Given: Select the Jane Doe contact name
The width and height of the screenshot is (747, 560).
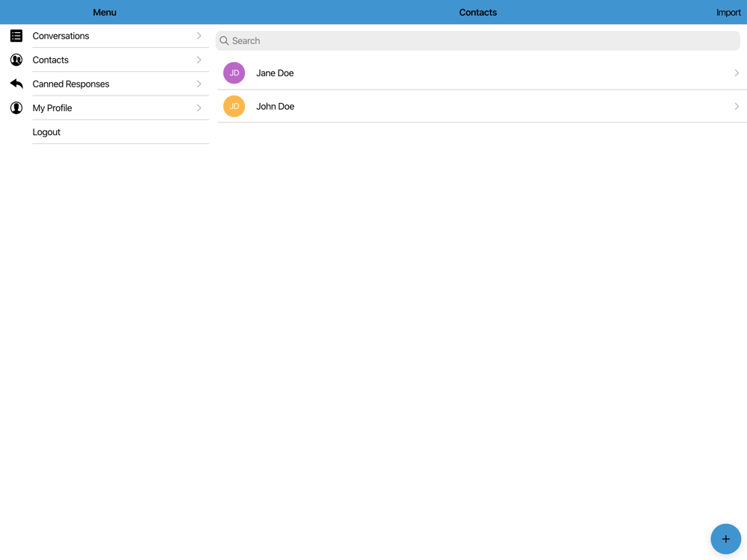Looking at the screenshot, I should pyautogui.click(x=275, y=73).
